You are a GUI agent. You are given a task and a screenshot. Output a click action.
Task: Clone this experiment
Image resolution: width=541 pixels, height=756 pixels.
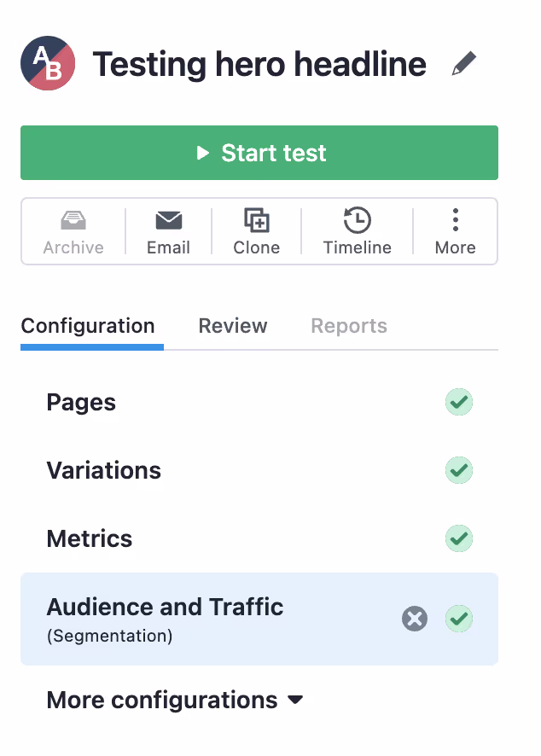257,232
